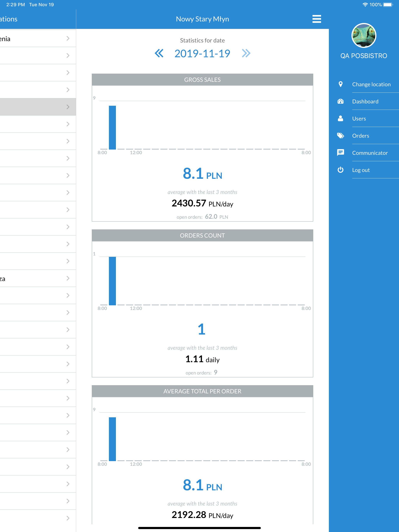Click the GROSS SALES header

click(x=202, y=80)
